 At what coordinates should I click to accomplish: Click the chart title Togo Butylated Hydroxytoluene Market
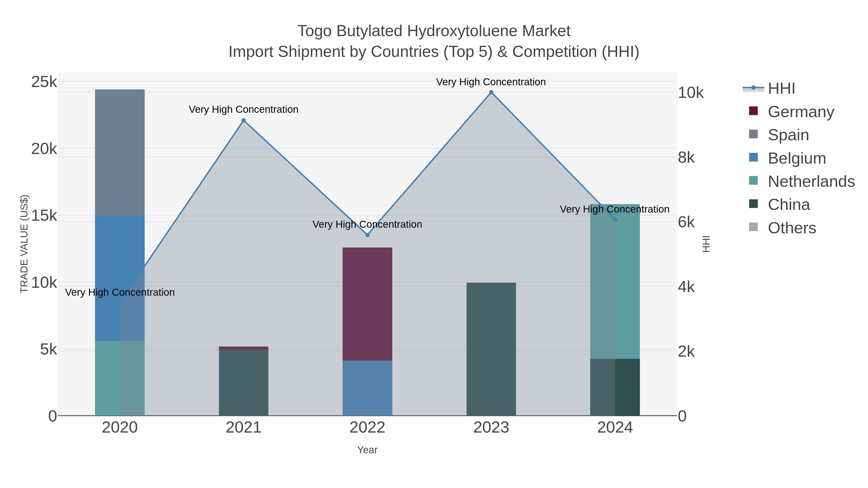pos(434,31)
